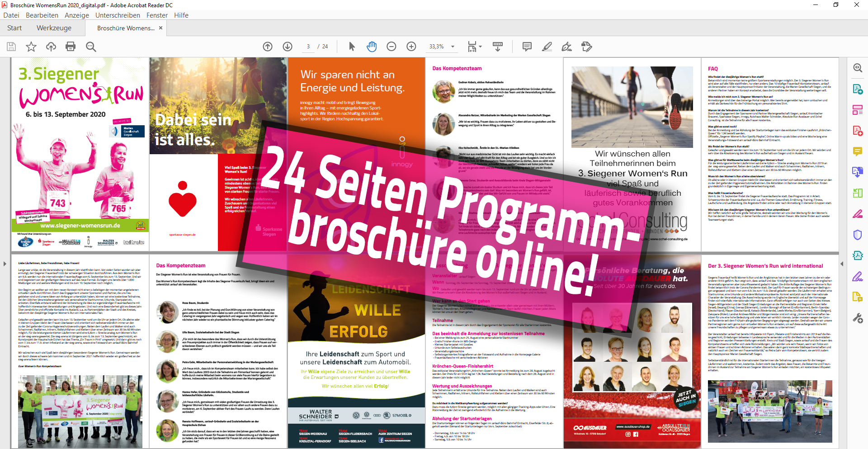Open Compress PDF tool in the right pane
The image size is (868, 449).
click(858, 255)
